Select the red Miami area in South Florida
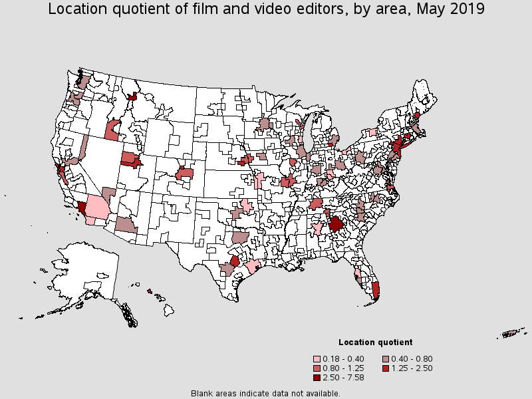The image size is (532, 399). coord(375,290)
